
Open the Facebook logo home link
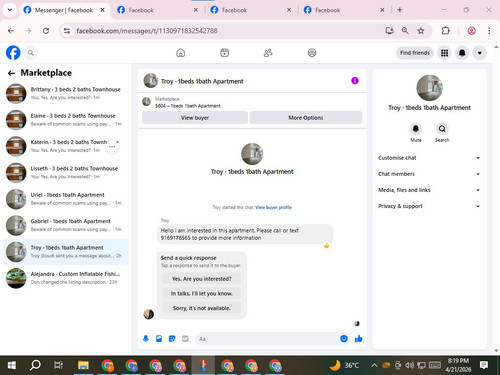coord(13,53)
